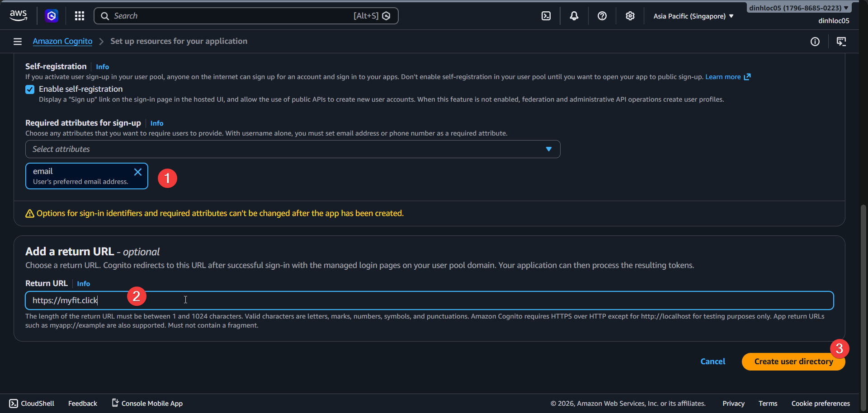Click the AWS home logo

(x=18, y=15)
